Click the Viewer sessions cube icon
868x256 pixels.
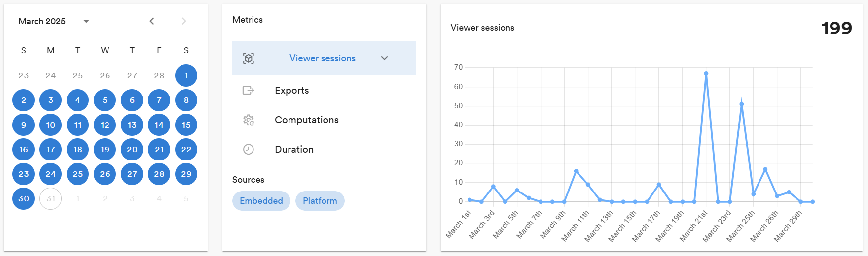pyautogui.click(x=249, y=58)
